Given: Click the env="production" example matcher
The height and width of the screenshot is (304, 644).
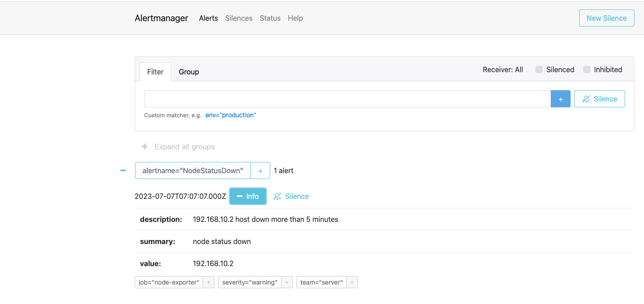Looking at the screenshot, I should pos(231,115).
